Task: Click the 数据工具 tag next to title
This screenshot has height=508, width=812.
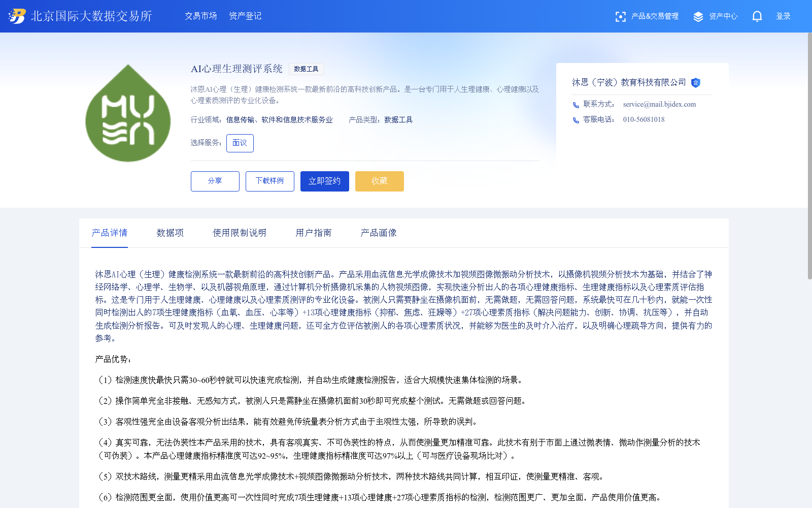Action: [307, 69]
